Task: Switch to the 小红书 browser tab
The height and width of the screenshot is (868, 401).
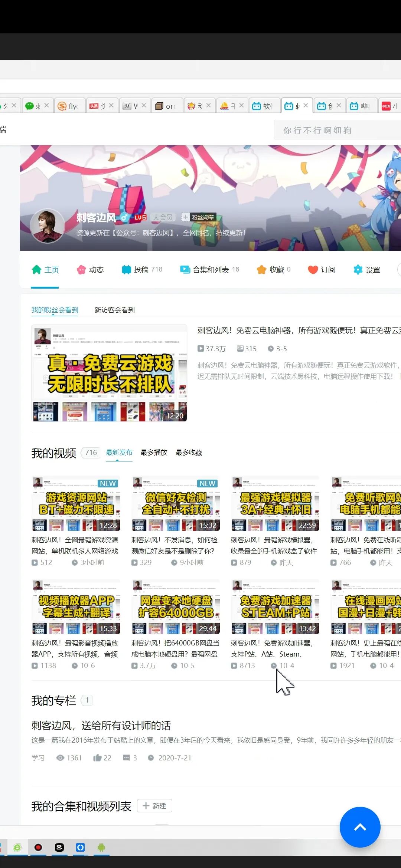Action: point(389,106)
